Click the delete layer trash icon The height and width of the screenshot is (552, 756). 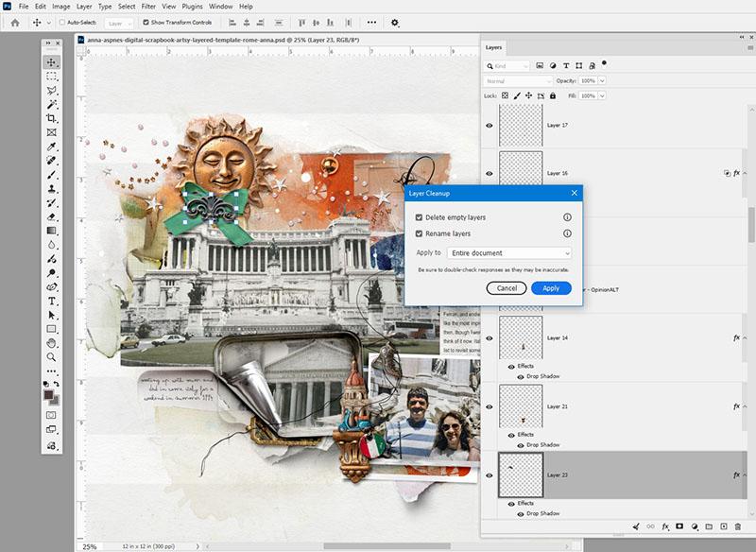pyautogui.click(x=738, y=526)
